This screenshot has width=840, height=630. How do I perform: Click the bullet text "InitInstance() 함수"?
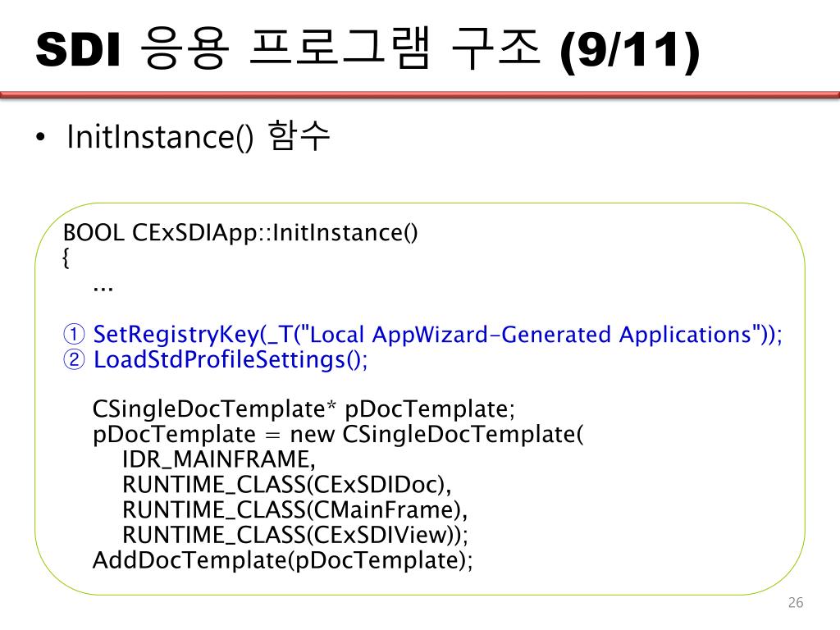pos(199,136)
